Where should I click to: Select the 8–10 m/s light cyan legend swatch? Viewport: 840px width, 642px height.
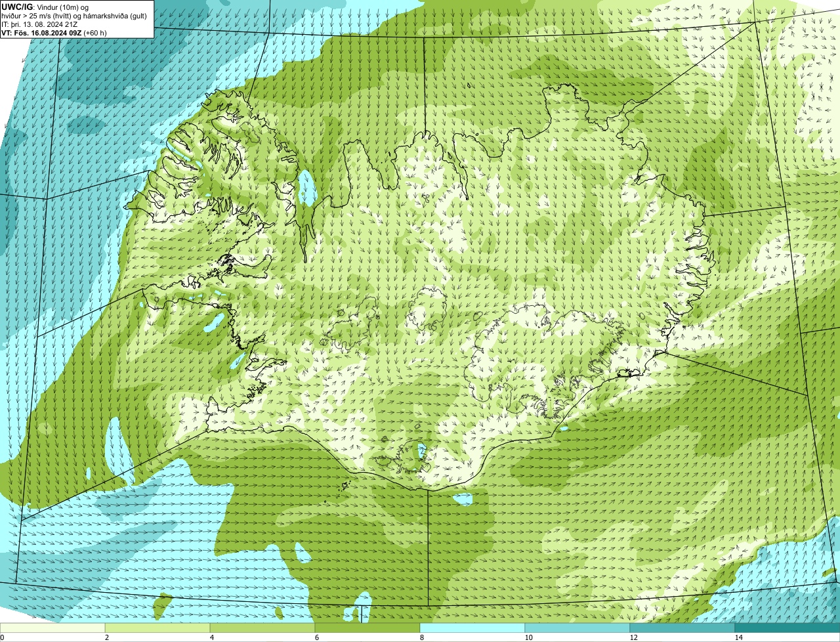(x=472, y=628)
